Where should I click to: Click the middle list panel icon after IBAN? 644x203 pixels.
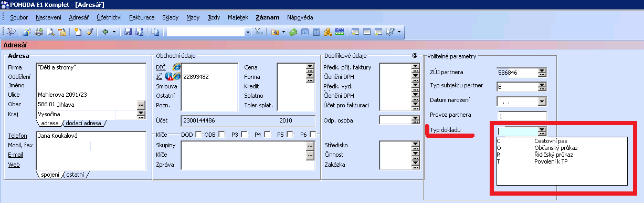coord(367,32)
